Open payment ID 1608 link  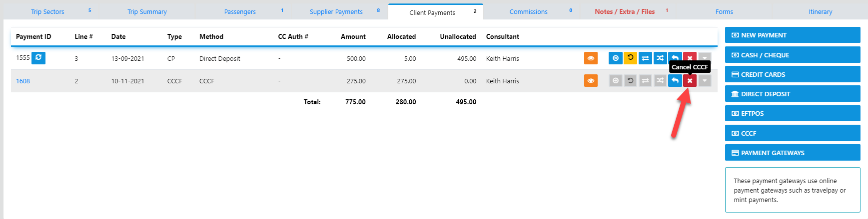[23, 81]
